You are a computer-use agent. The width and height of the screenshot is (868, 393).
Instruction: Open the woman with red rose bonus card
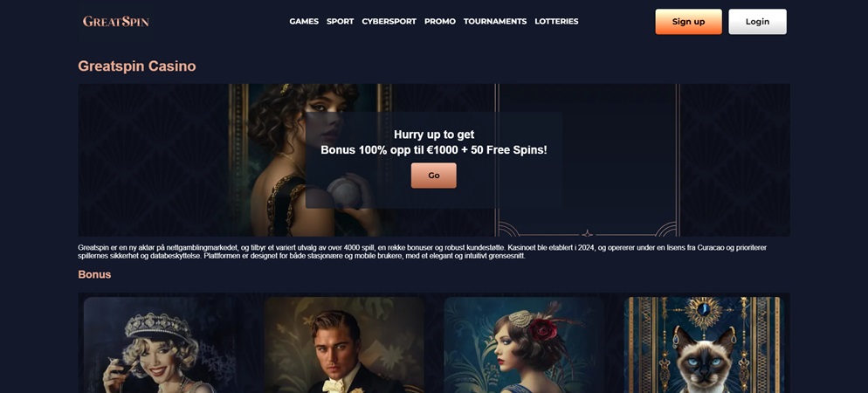524,345
